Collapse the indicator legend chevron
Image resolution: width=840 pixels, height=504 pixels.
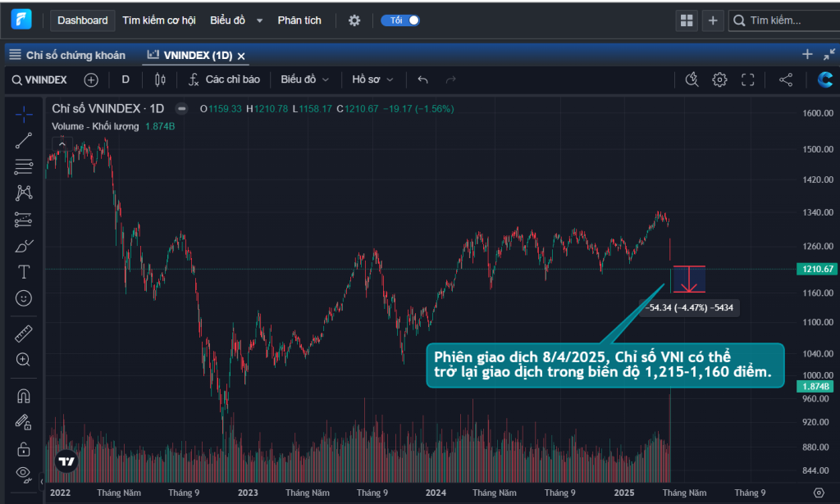click(x=62, y=144)
